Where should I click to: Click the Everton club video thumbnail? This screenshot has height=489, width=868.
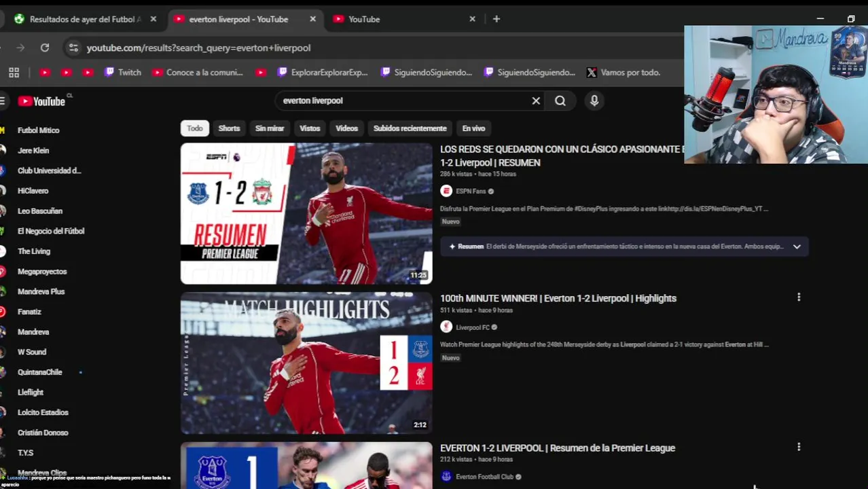[x=306, y=466]
